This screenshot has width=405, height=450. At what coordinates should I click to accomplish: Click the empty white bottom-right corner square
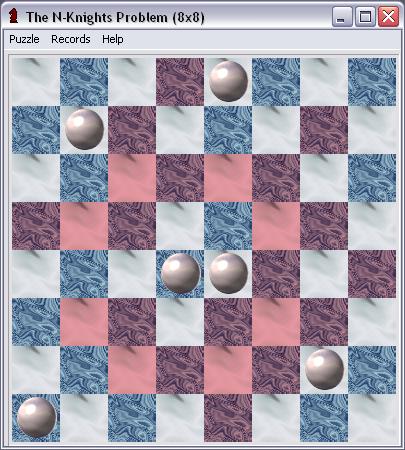372,418
